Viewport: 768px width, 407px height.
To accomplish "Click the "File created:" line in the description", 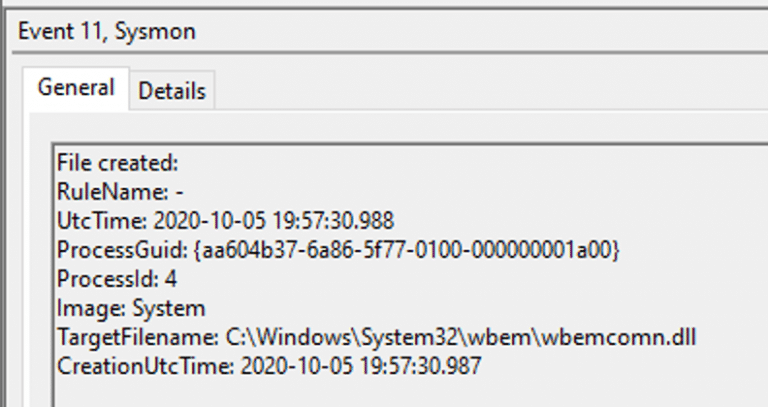I will tap(118, 163).
